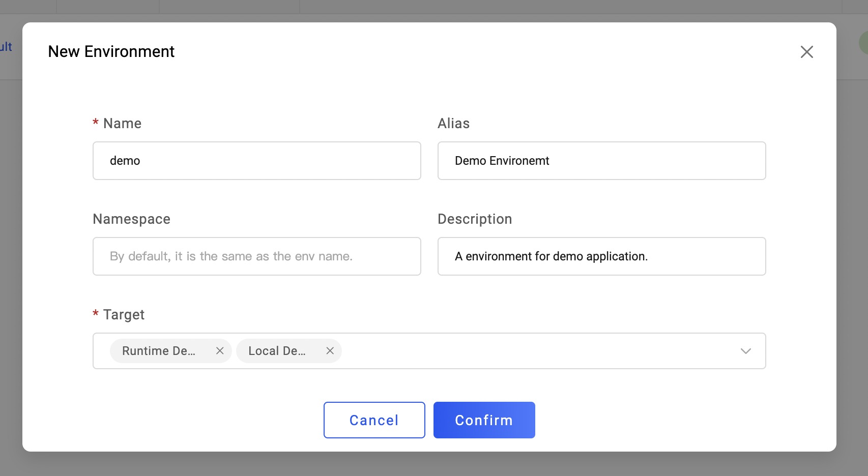The height and width of the screenshot is (476, 868).
Task: Confirm the new environment creation
Action: pos(484,420)
